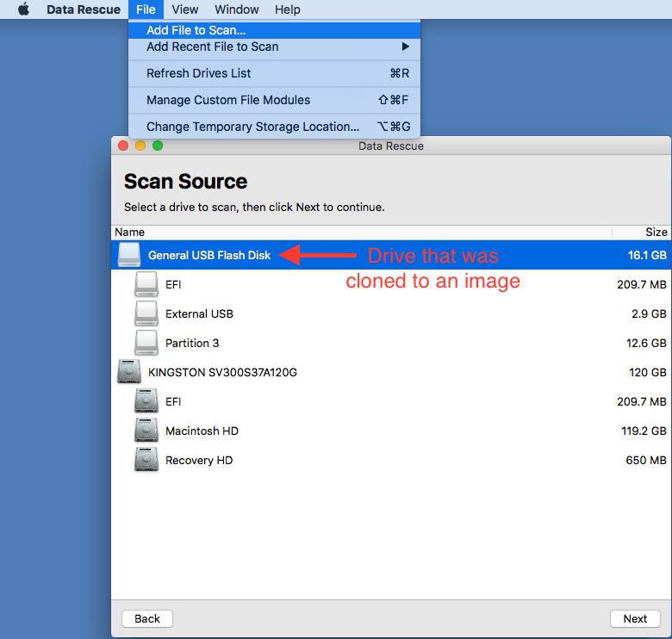Open the Apple menu

tap(24, 9)
